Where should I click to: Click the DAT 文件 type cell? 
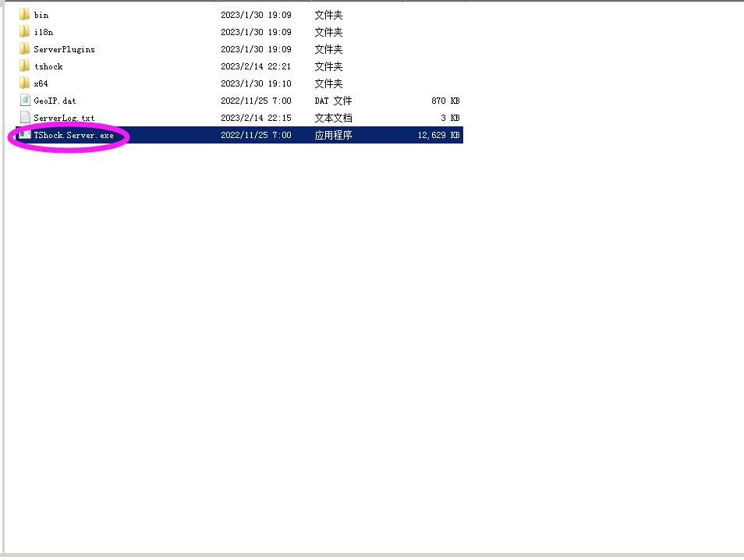click(333, 101)
